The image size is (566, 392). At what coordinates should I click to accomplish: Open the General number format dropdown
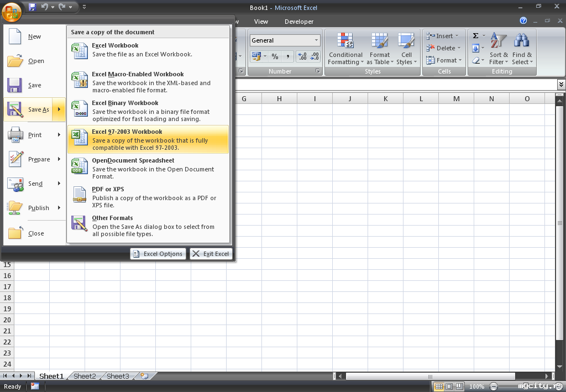pos(316,40)
